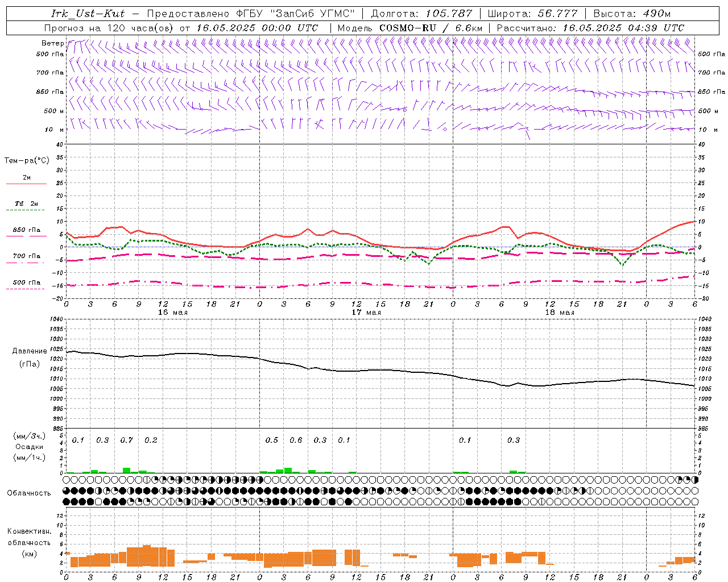Screen dimensions: 728x582
Task: Select the "Долгота: 105.787" header value
Action: click(x=421, y=14)
